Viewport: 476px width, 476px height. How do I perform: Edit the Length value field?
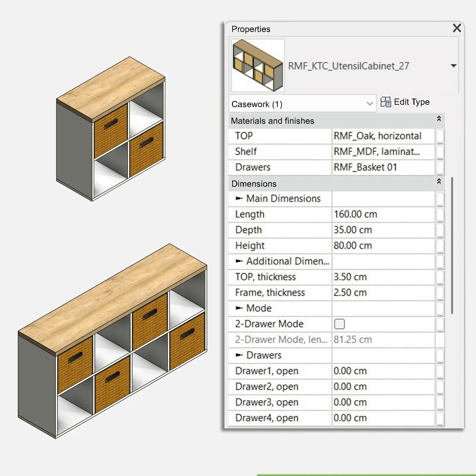[383, 214]
